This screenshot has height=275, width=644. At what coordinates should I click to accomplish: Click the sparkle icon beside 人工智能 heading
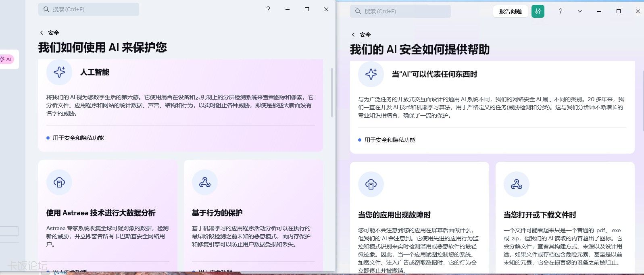point(59,72)
